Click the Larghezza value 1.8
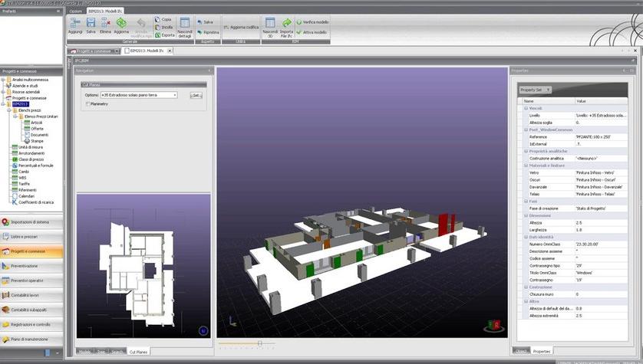The width and height of the screenshot is (643, 364). coord(579,230)
